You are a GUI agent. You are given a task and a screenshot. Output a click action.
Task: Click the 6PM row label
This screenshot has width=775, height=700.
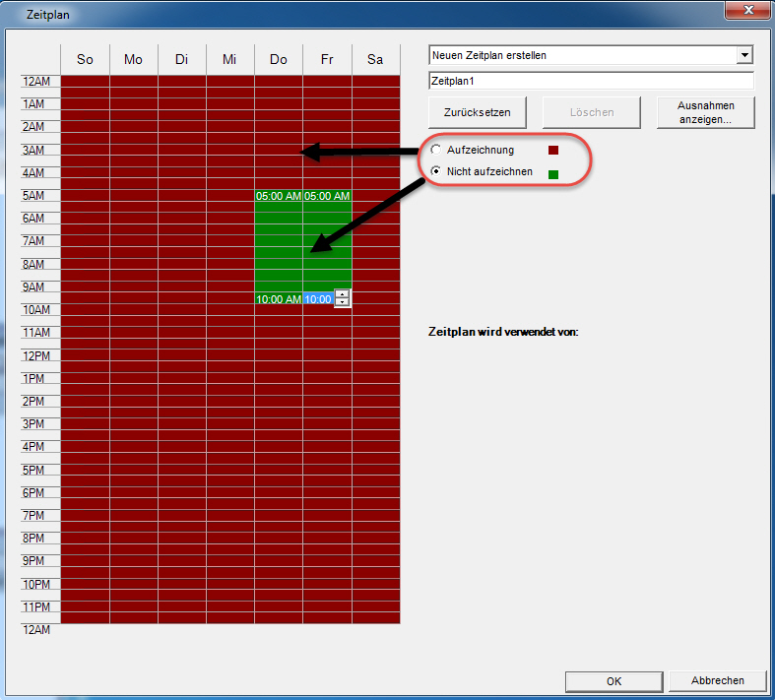click(x=33, y=492)
